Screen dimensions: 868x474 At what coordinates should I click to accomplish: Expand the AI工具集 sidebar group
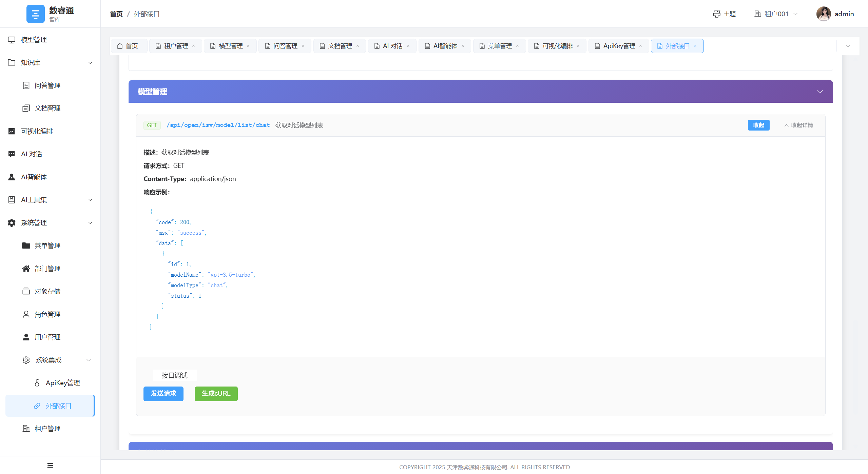(90, 200)
